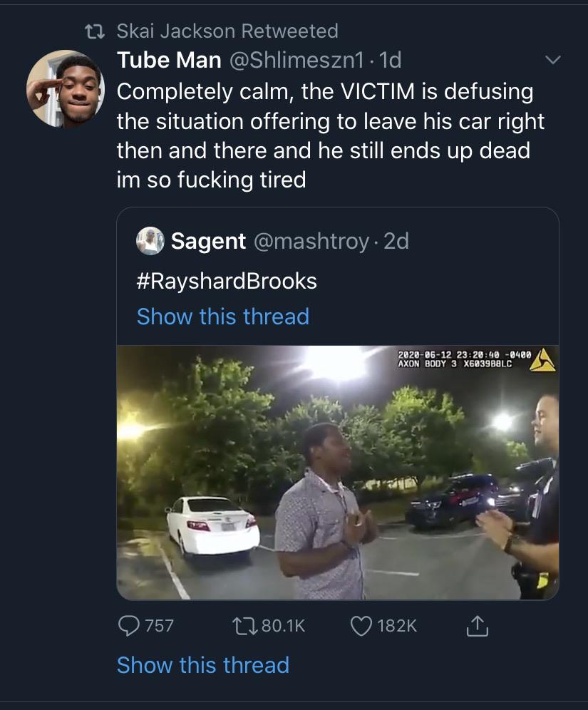Open the @mashtroy handle
The height and width of the screenshot is (710, 588).
click(311, 241)
